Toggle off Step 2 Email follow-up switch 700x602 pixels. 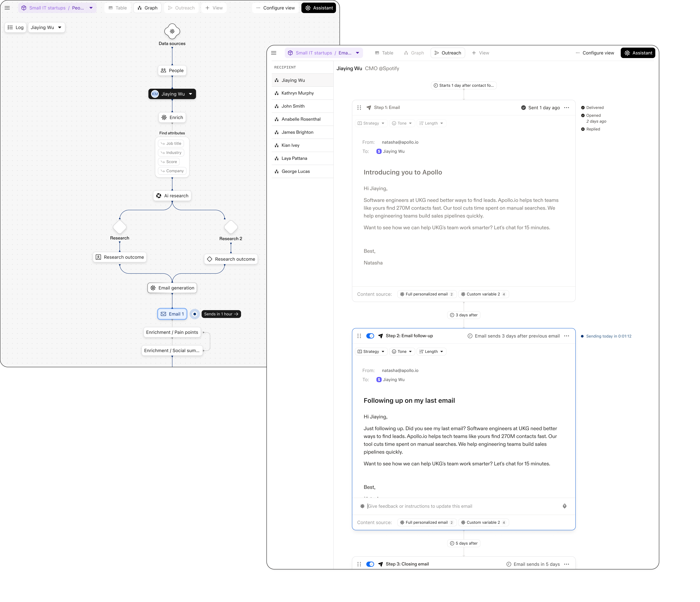370,336
